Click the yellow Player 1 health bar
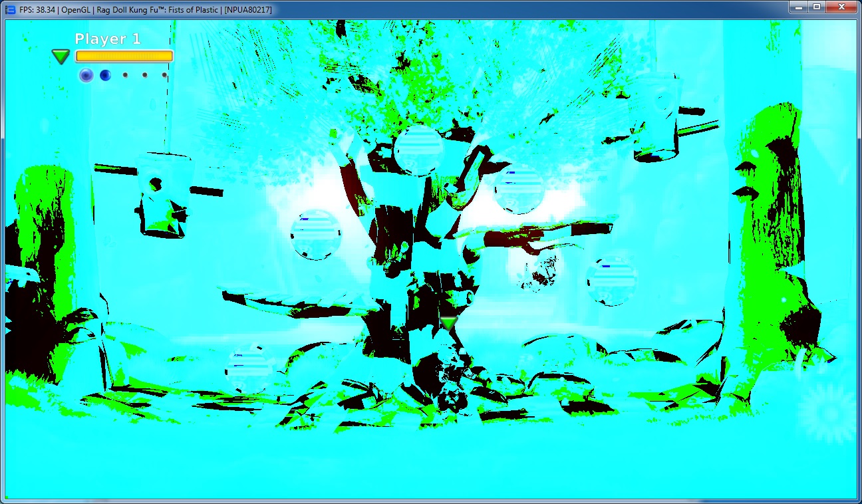This screenshot has width=862, height=504. (x=124, y=57)
